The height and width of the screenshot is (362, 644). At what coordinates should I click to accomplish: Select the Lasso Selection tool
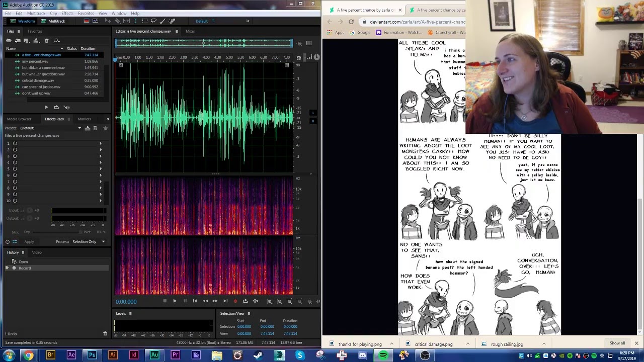click(153, 21)
